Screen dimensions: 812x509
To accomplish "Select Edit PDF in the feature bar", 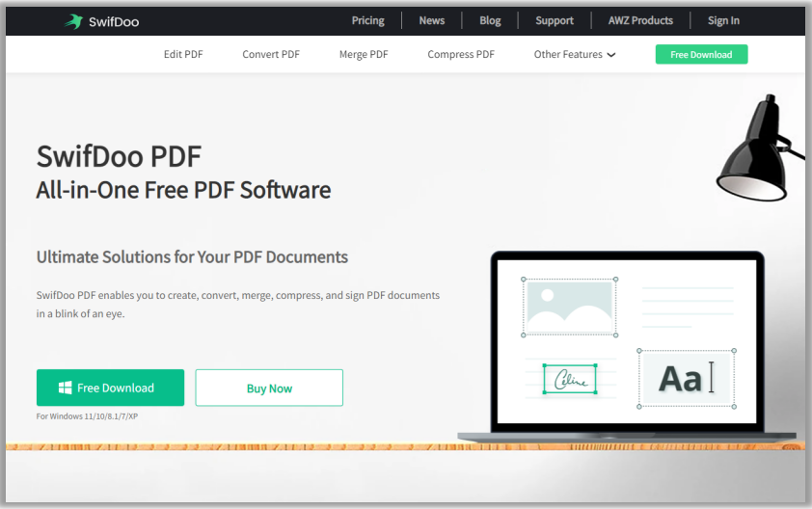I will tap(183, 54).
